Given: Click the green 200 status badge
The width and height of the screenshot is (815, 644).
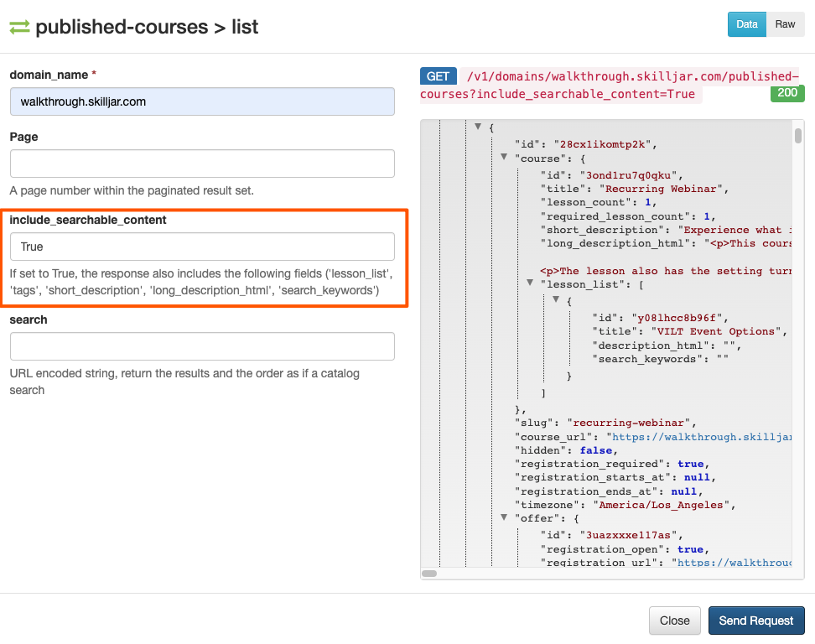Looking at the screenshot, I should (787, 93).
